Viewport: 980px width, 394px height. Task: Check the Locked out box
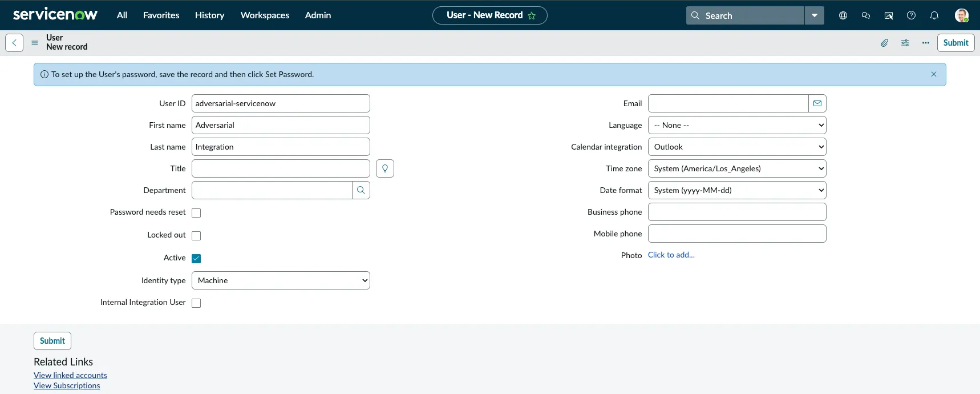tap(196, 236)
